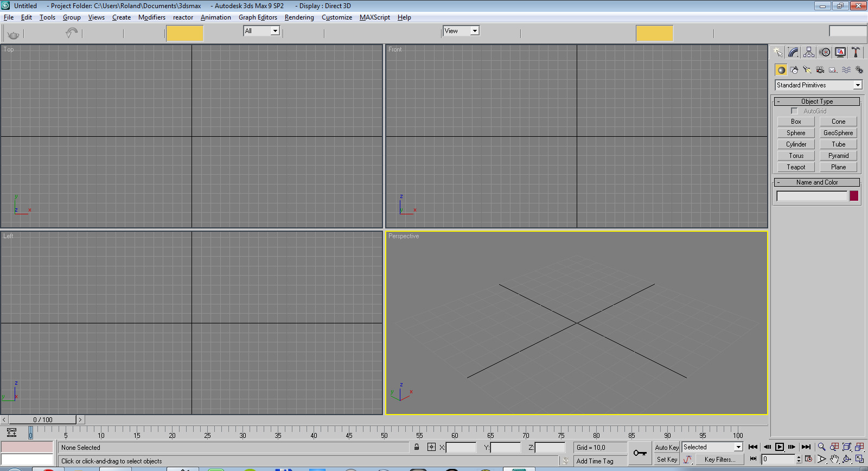Click the Teapot primitive button
This screenshot has width=868, height=471.
[796, 167]
